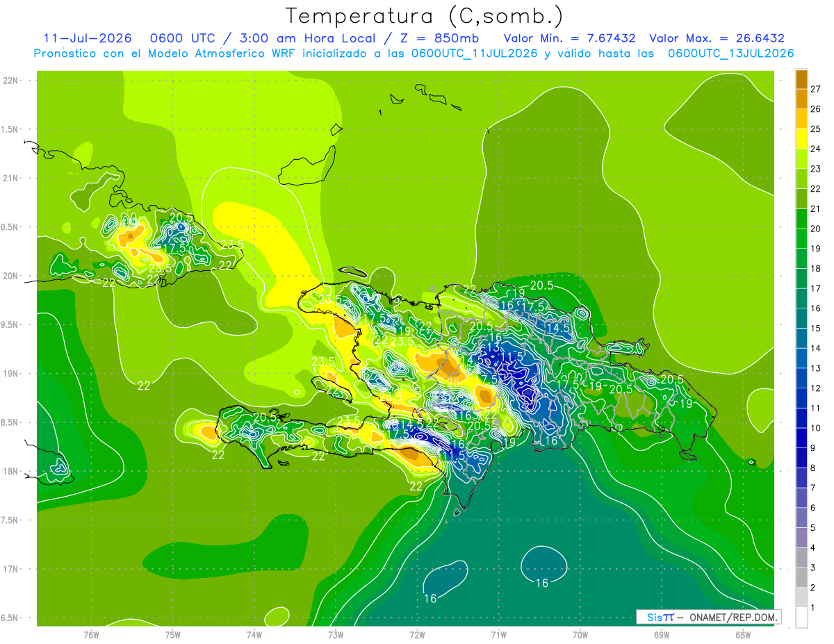Click the '72W' longitude axis label

point(417,634)
